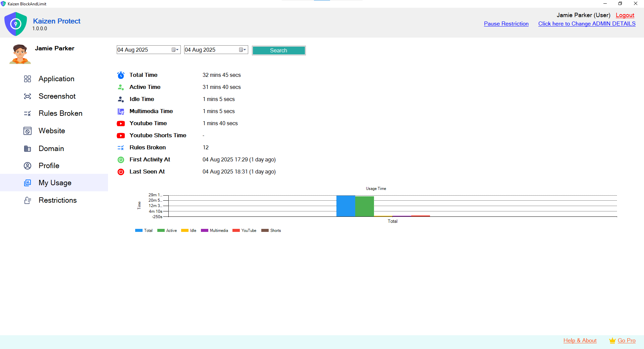Click the Multimedia Time label
The width and height of the screenshot is (644, 349).
[x=151, y=111]
